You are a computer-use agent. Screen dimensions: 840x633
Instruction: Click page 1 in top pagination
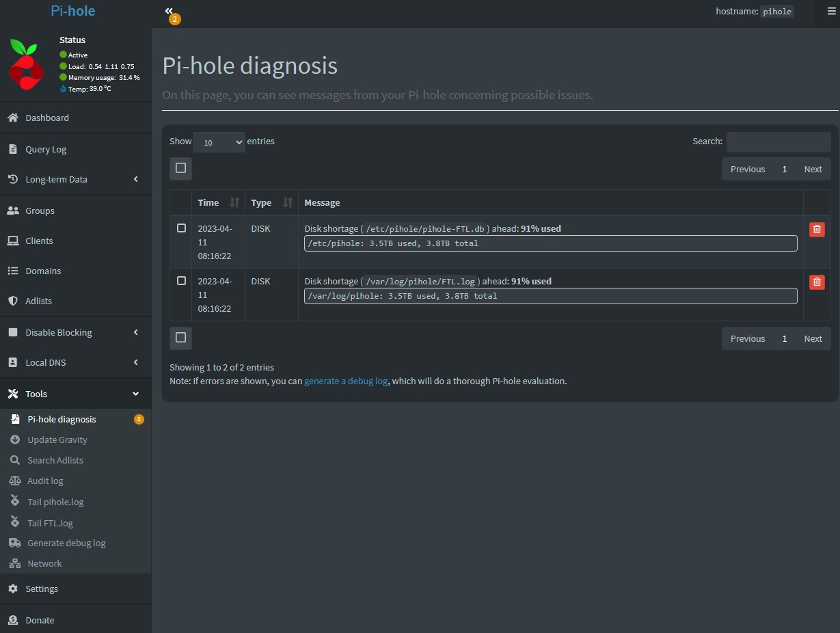(x=785, y=169)
